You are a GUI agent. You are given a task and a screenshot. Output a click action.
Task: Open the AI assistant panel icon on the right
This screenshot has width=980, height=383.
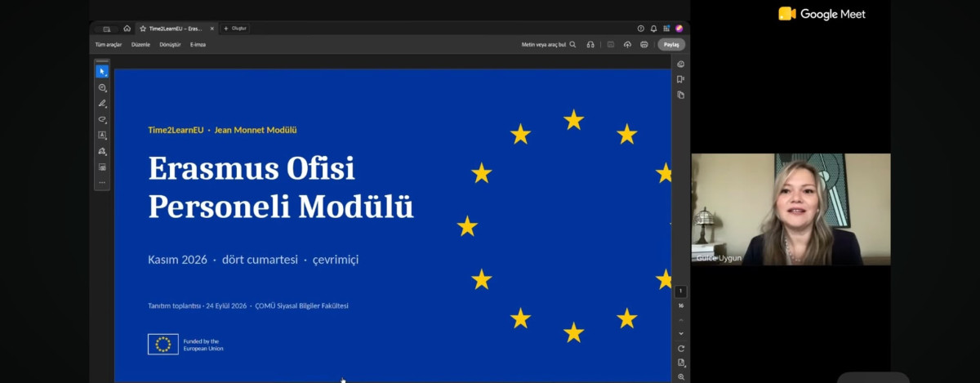click(x=681, y=64)
